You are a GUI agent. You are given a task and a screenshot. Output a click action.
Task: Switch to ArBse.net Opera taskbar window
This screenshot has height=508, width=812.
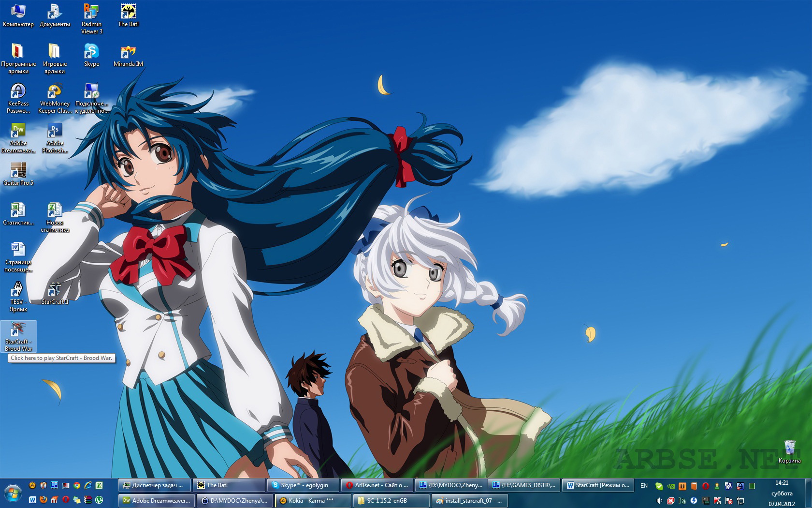pos(377,485)
